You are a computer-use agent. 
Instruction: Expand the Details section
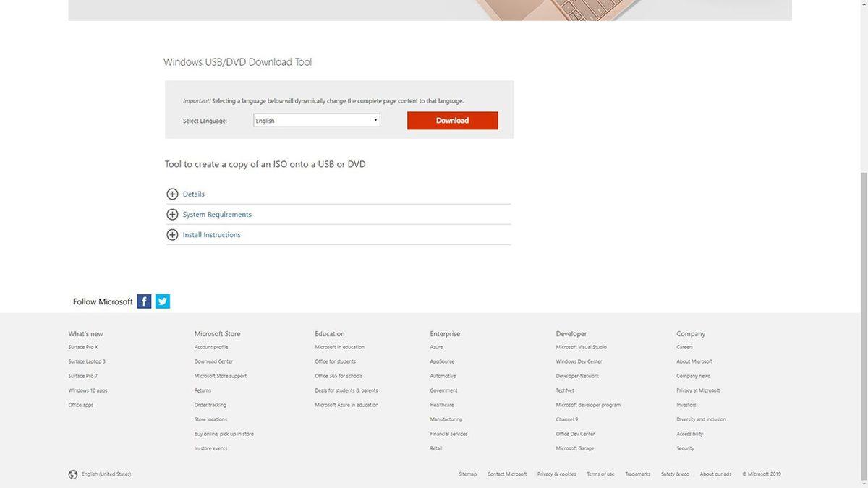click(194, 194)
